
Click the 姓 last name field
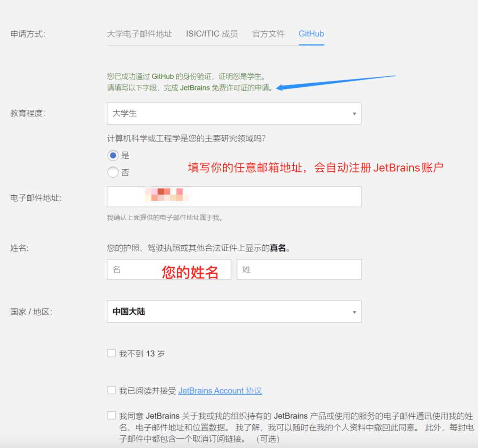click(x=299, y=270)
